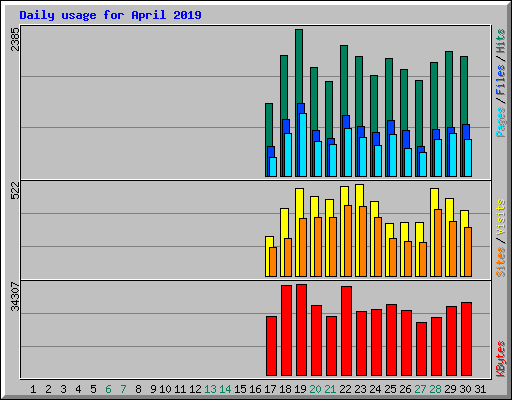
Task: Select the cyan Pages bar for day 25
Action: pos(393,155)
